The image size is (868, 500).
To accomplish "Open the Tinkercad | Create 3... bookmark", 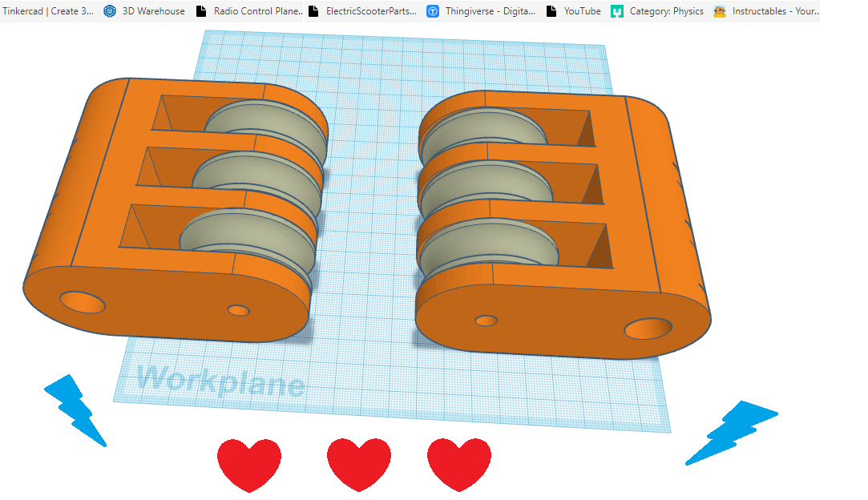I will [47, 11].
